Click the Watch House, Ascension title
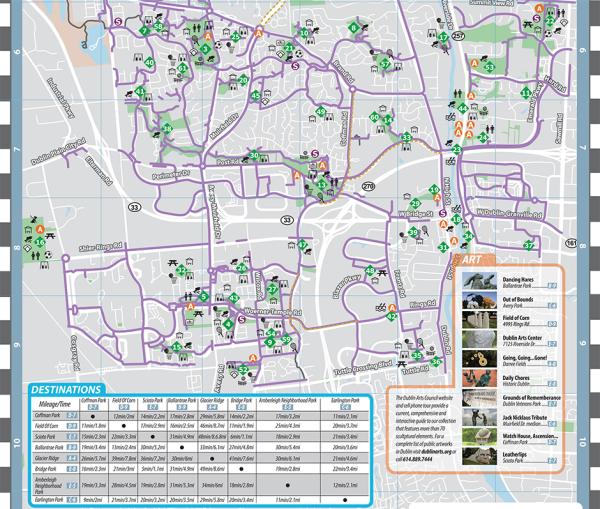600x509 pixels. [x=530, y=436]
